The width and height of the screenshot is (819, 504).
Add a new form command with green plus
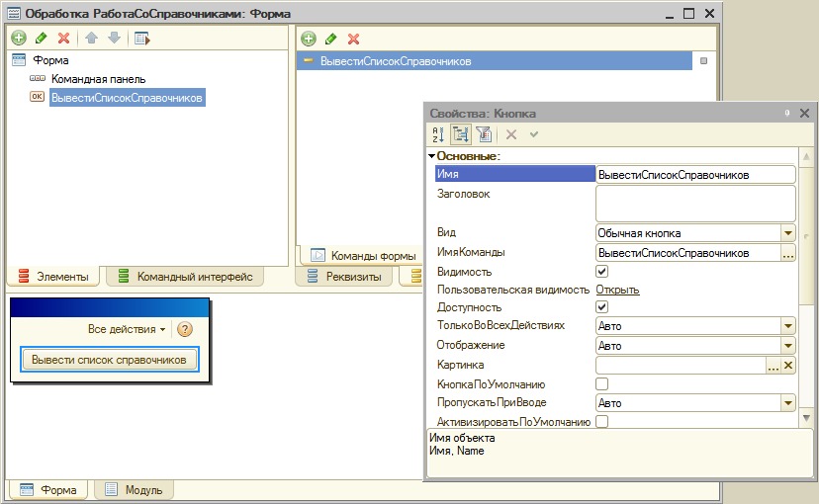pos(309,39)
